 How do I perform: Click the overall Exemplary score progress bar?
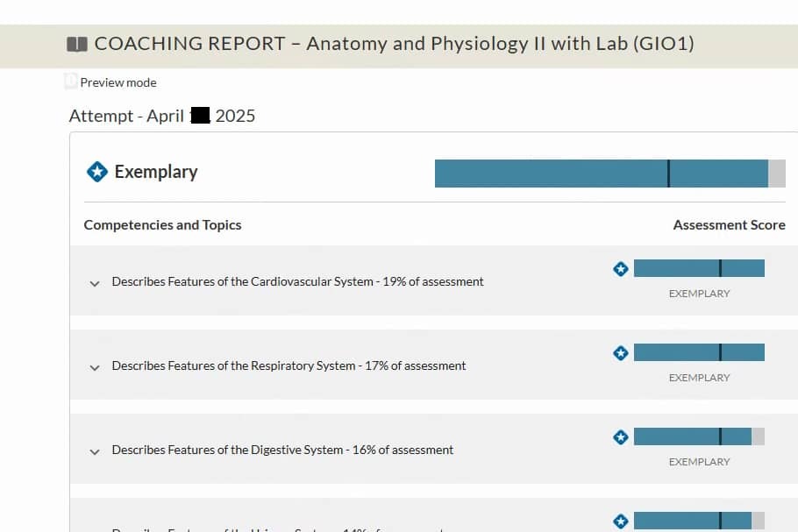pyautogui.click(x=609, y=174)
